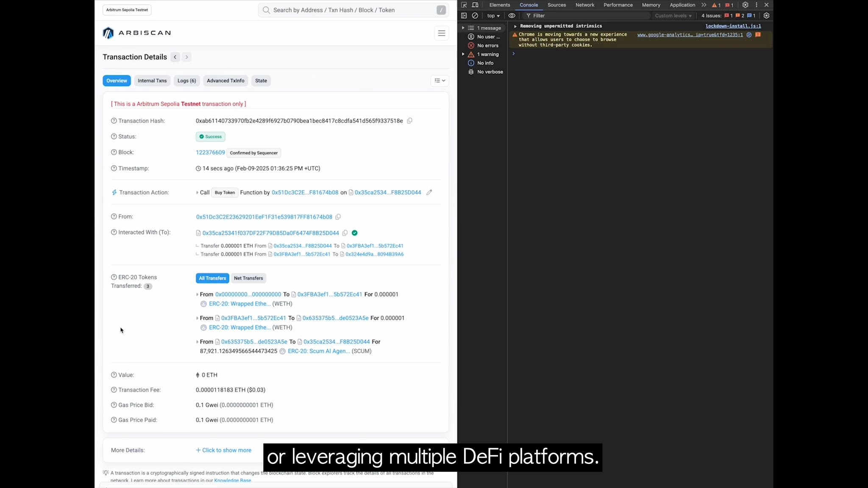Open the Logs (6) tab
The width and height of the screenshot is (868, 488).
pos(186,80)
